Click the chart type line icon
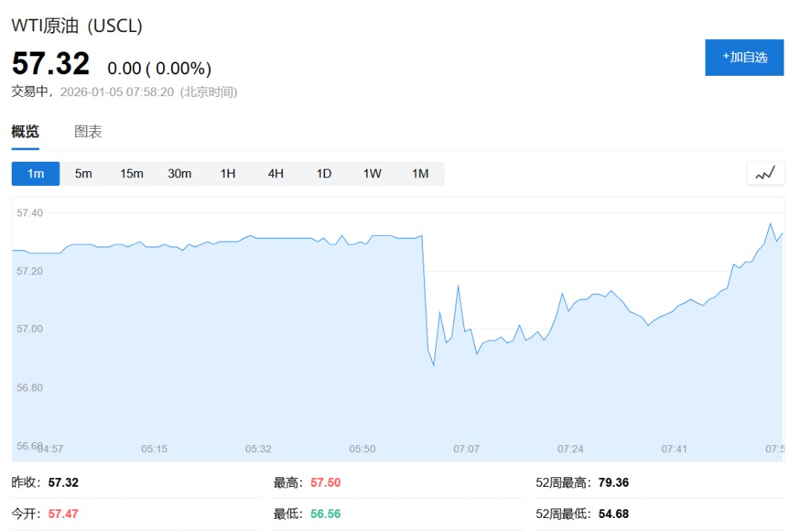The height and width of the screenshot is (532, 800). pyautogui.click(x=765, y=173)
